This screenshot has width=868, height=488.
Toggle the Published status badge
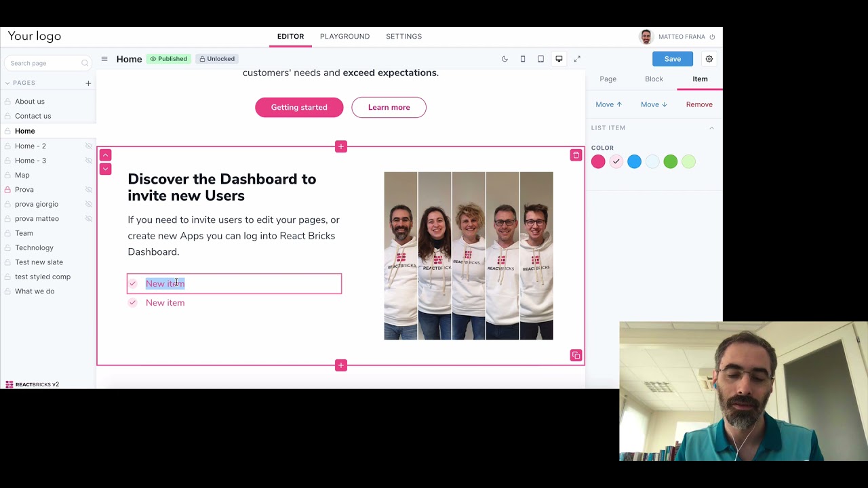(x=168, y=59)
